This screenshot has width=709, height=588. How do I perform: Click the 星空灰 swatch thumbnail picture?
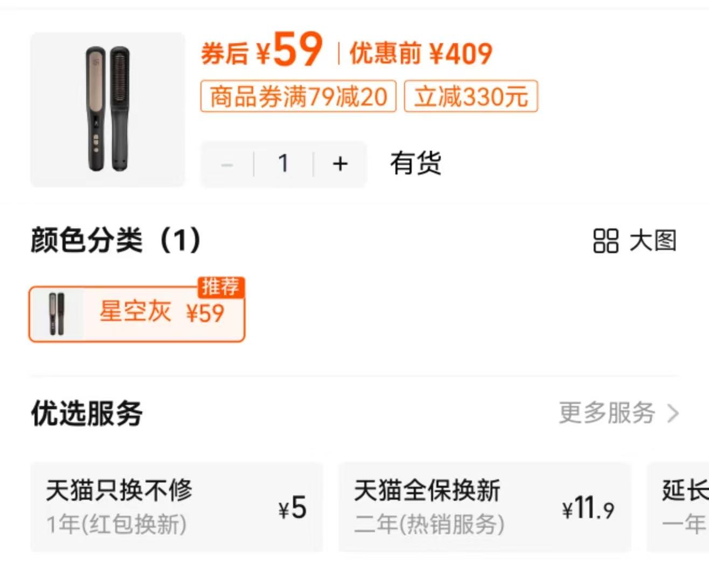point(57,314)
